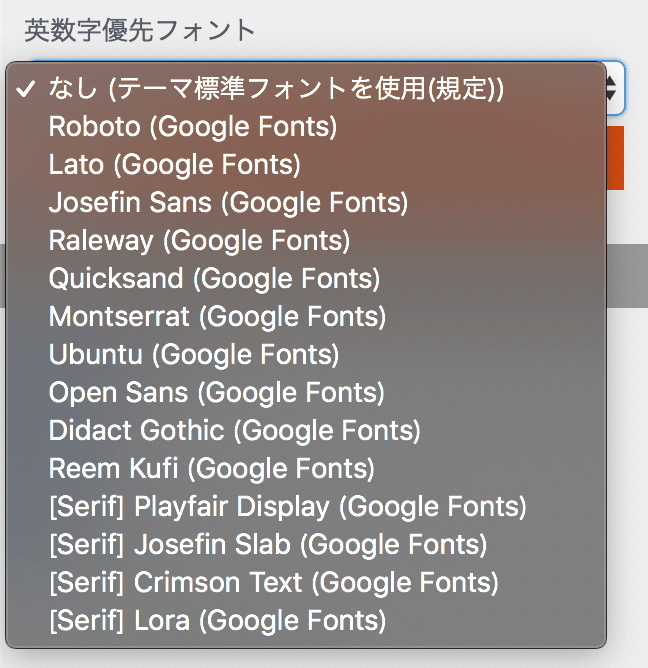Image resolution: width=648 pixels, height=668 pixels.
Task: Select Open Sans (Google Fonts)
Action: click(216, 393)
